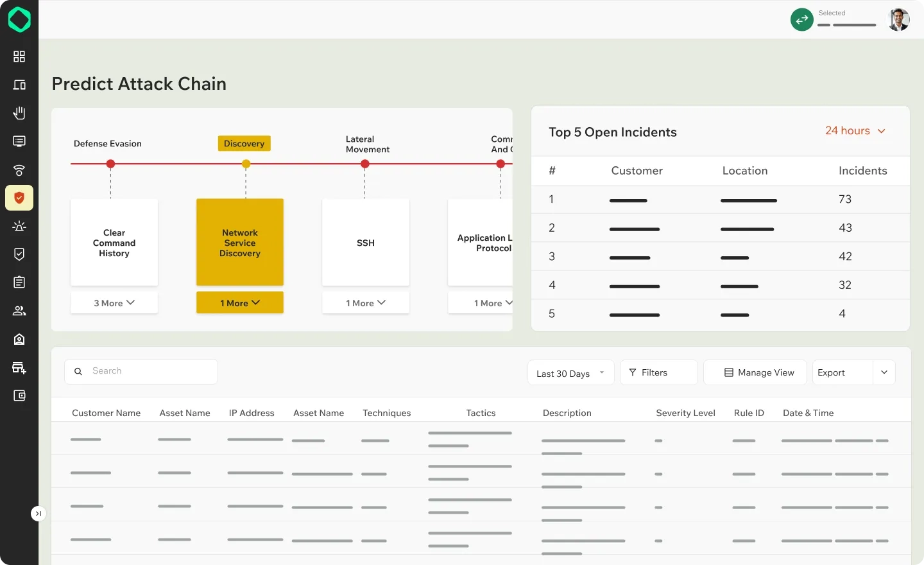Select the highlighted shield icon in sidebar
This screenshot has width=924, height=565.
point(19,198)
